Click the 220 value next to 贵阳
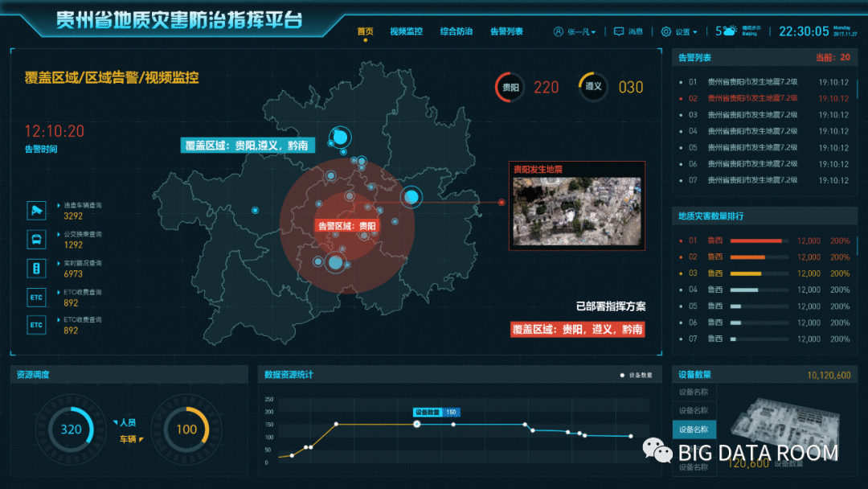868x489 pixels. (x=546, y=88)
